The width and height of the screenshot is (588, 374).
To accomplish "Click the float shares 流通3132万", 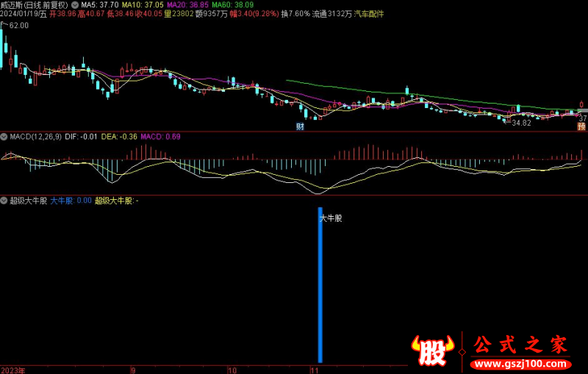I will (x=332, y=14).
